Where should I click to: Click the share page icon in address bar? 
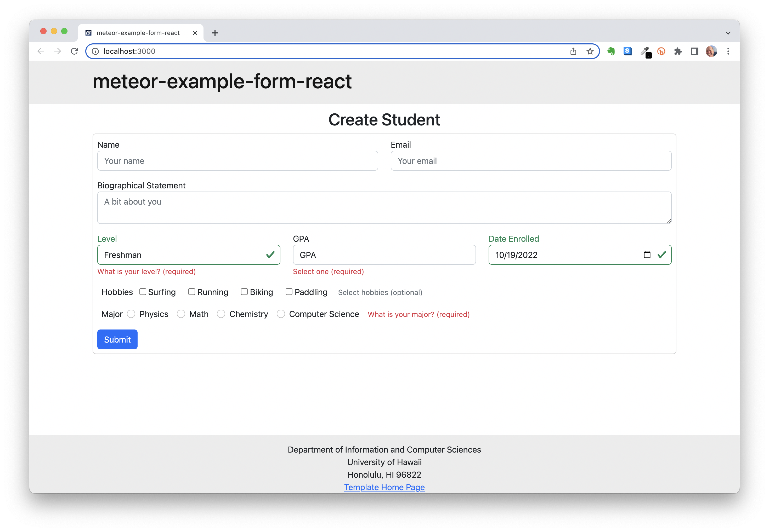click(573, 51)
